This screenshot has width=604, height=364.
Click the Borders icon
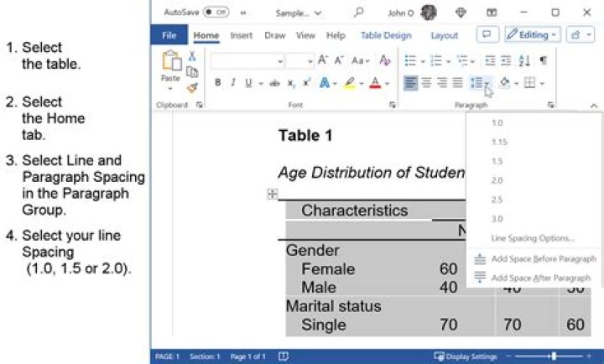[x=530, y=82]
